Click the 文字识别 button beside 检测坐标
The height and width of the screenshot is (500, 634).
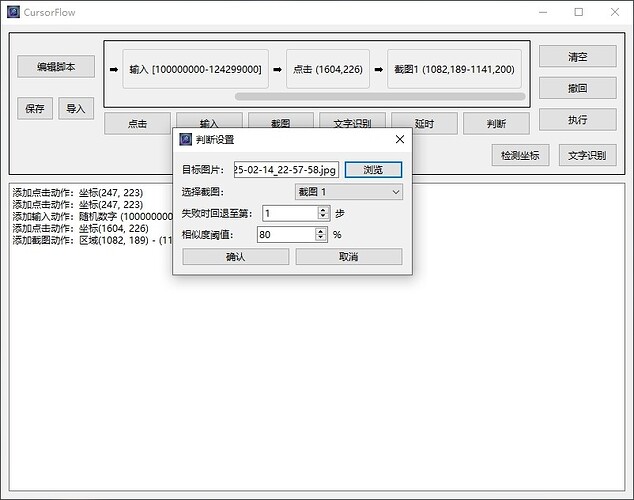588,155
